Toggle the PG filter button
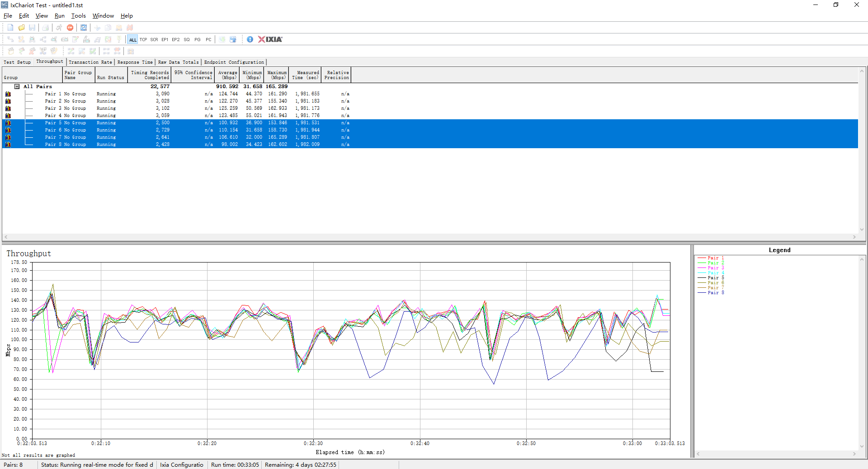The image size is (868, 469). pos(198,39)
